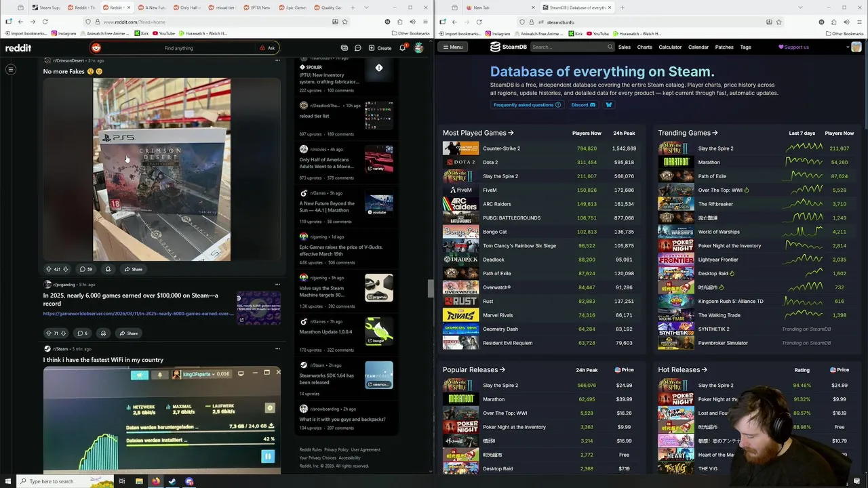Give award to r/pcgaming post
Viewport: 868px width, 488px height.
point(103,333)
